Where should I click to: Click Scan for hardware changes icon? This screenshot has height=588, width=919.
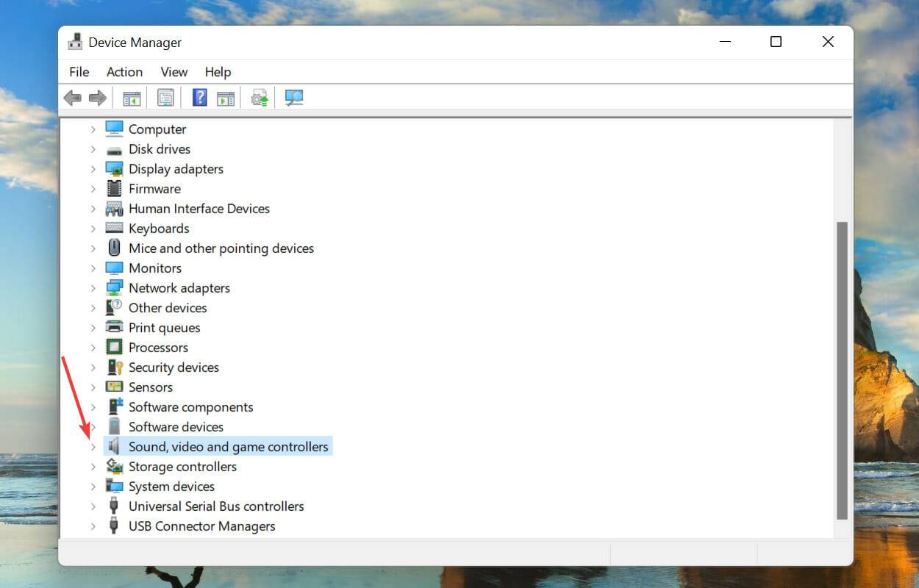click(x=294, y=98)
